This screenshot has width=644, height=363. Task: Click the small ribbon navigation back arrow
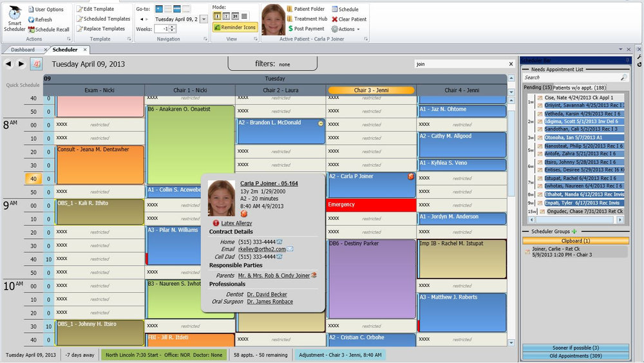coord(142,19)
